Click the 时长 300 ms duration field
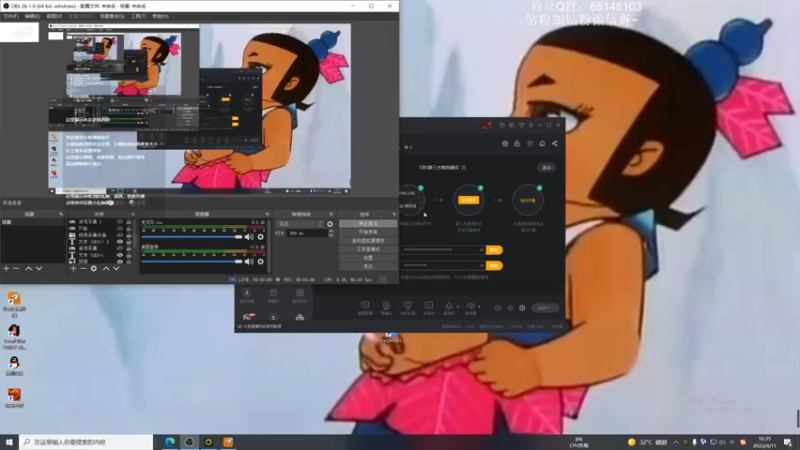 coord(308,233)
